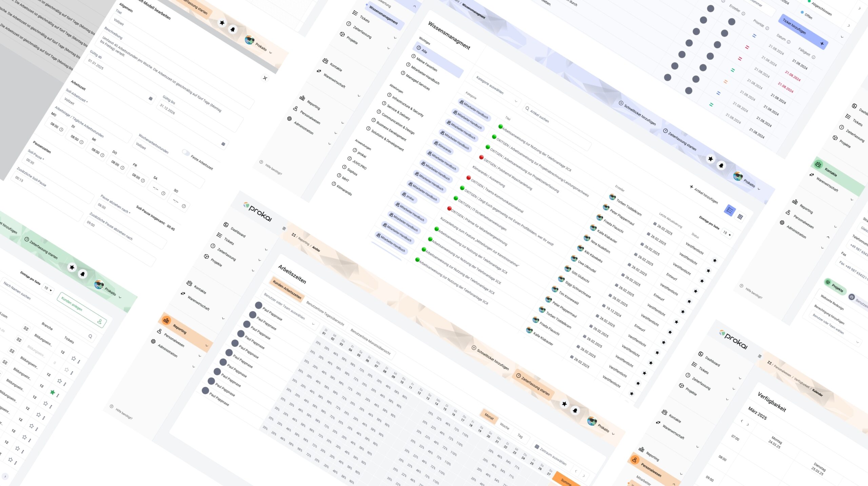Click the green filled favorite star
The width and height of the screenshot is (868, 486).
(53, 392)
